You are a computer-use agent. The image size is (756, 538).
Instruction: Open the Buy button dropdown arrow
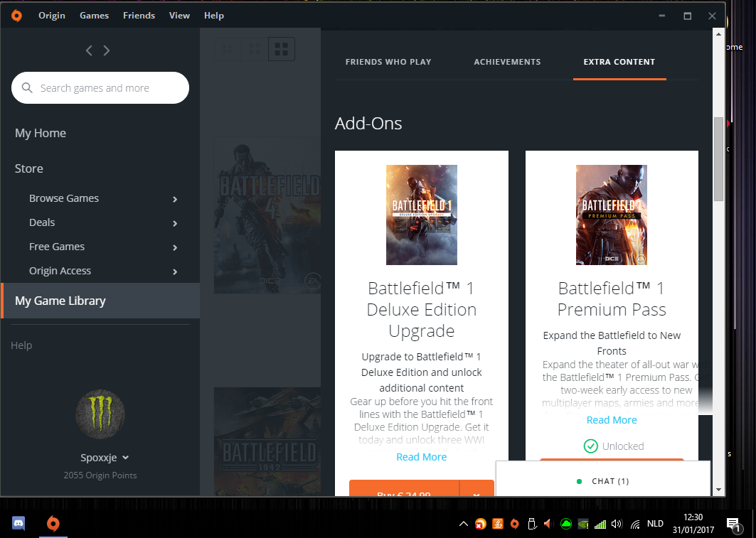coord(477,488)
